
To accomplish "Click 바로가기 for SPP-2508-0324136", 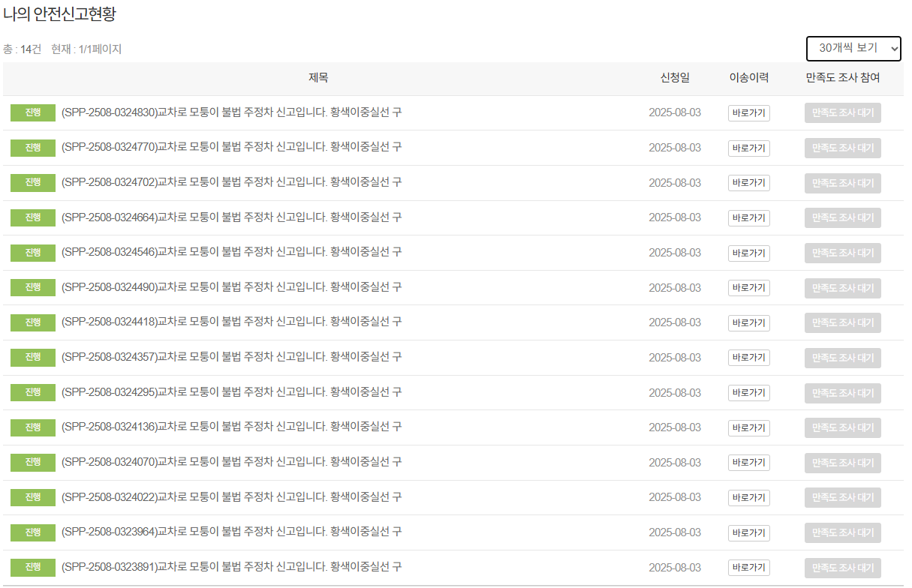I will click(x=748, y=427).
